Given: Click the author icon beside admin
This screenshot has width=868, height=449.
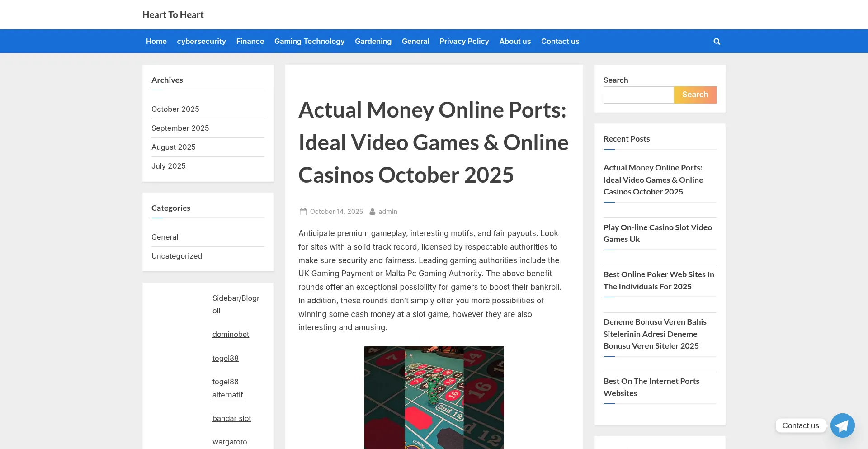Looking at the screenshot, I should point(373,212).
